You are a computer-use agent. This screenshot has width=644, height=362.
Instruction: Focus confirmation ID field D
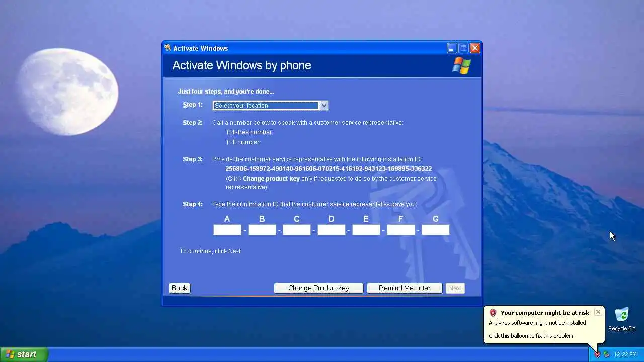332,230
